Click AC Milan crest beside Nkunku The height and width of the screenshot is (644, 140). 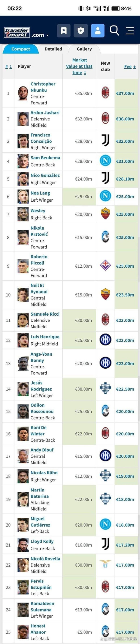(105, 93)
